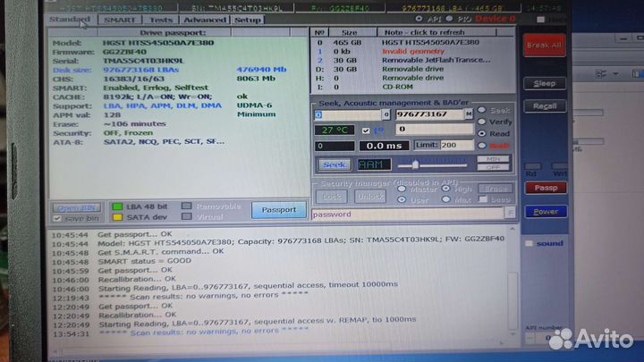Click the red Passp button
Image resolution: width=644 pixels, height=362 pixels.
pyautogui.click(x=546, y=188)
